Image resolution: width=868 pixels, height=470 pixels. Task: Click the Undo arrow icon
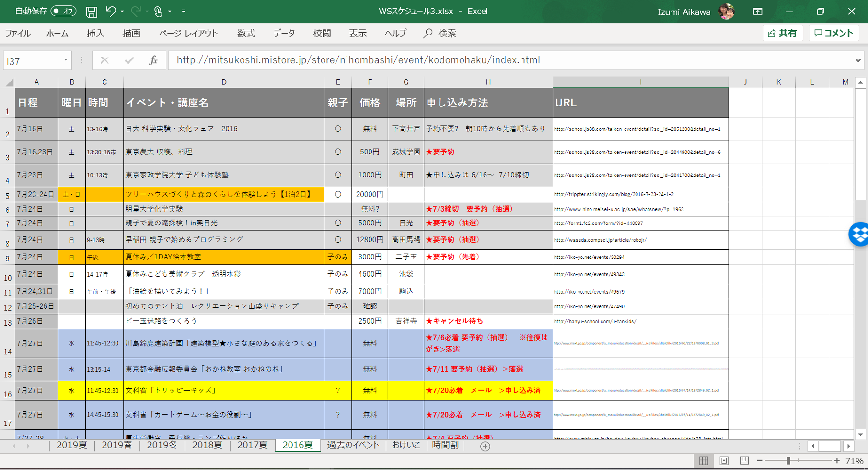click(111, 11)
